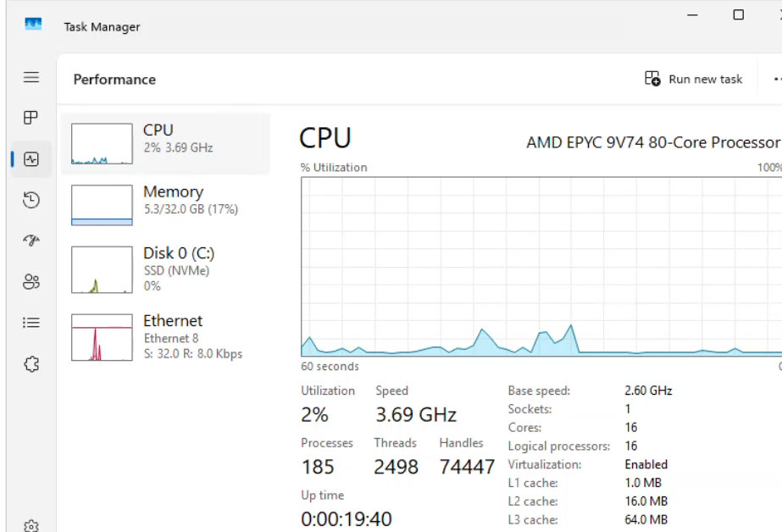The width and height of the screenshot is (782, 532).
Task: Click the Run new task button
Action: click(x=694, y=79)
